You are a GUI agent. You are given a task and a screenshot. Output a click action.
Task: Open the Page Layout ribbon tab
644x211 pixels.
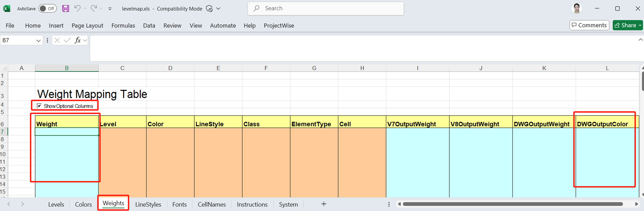click(87, 25)
